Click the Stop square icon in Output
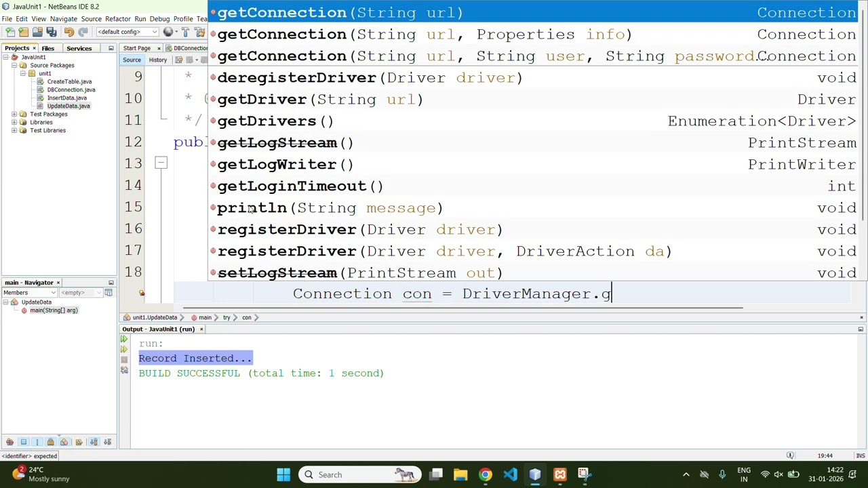This screenshot has height=488, width=868. (124, 360)
